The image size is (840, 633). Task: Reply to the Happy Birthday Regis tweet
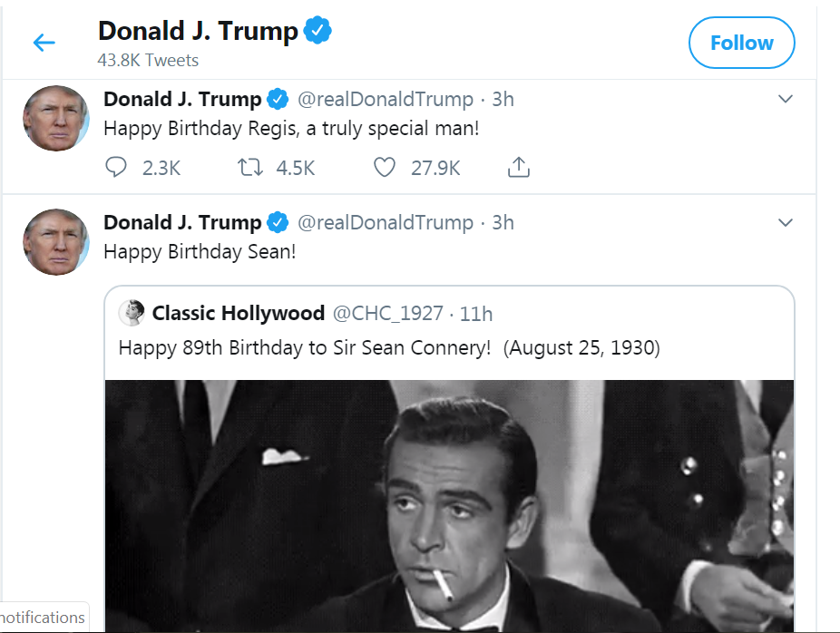[116, 168]
